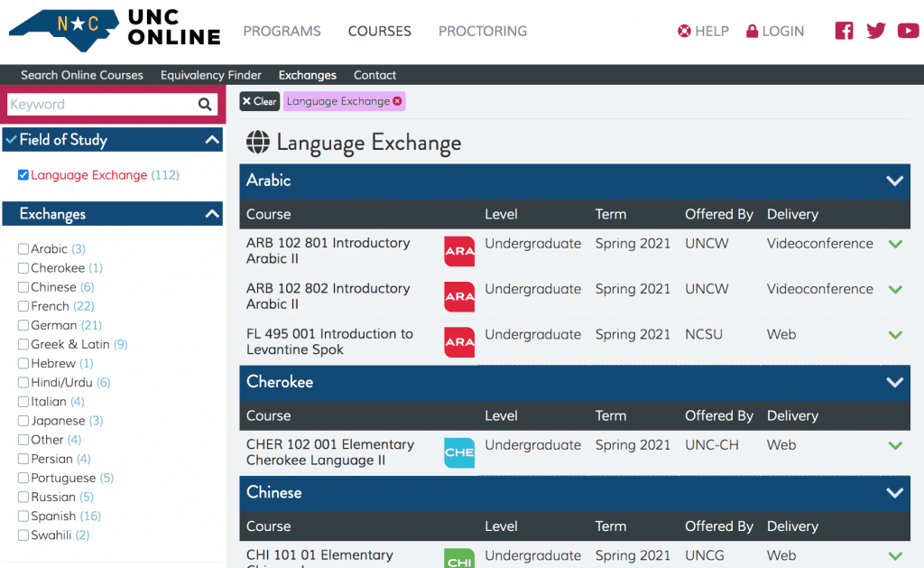Uncheck the Language Exchange field of study
The image size is (924, 568).
(23, 175)
